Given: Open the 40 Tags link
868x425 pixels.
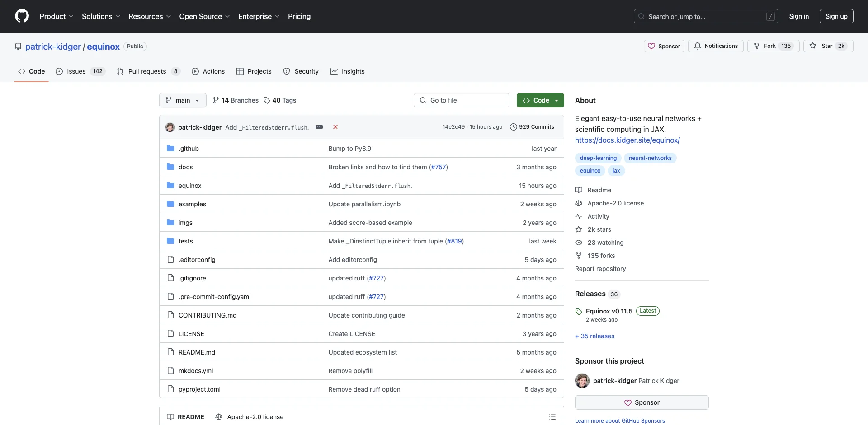Looking at the screenshot, I should (x=280, y=100).
